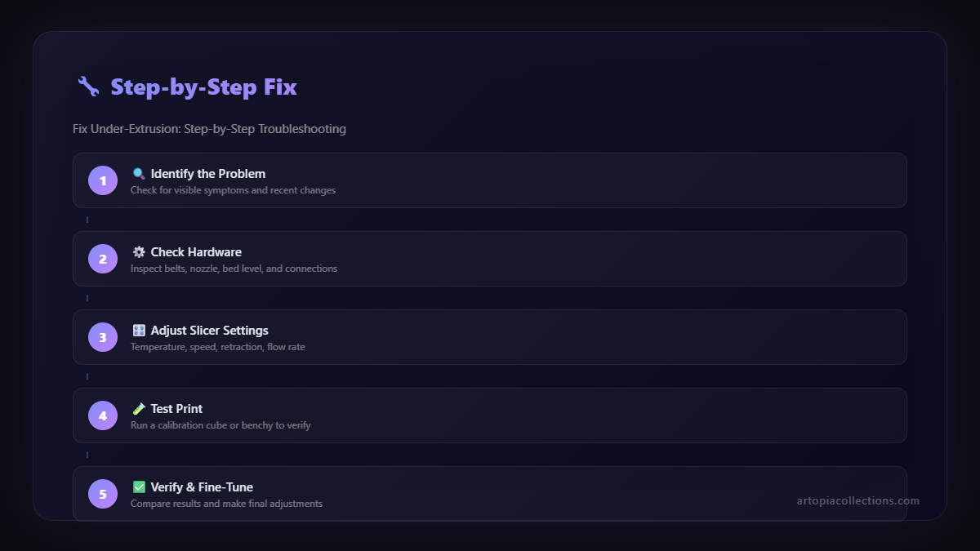This screenshot has height=551, width=980.
Task: Select the magnifying glass icon on Identify the Problem
Action: click(x=138, y=173)
